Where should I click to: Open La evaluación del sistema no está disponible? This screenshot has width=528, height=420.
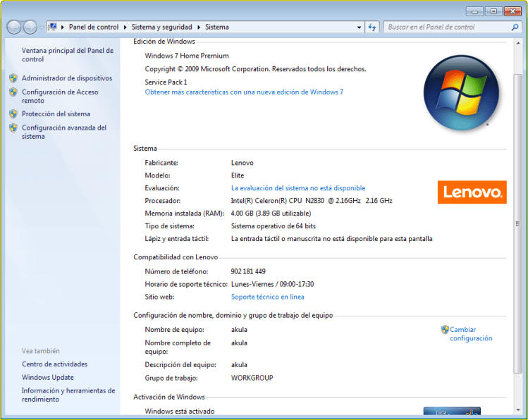298,188
